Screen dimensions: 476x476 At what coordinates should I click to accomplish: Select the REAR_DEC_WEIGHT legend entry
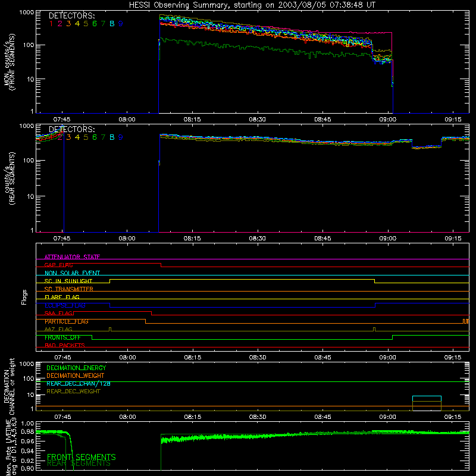[x=73, y=392]
